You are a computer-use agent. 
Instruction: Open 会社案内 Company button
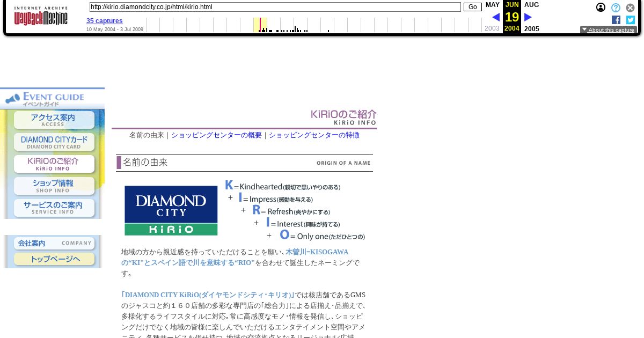(x=54, y=244)
